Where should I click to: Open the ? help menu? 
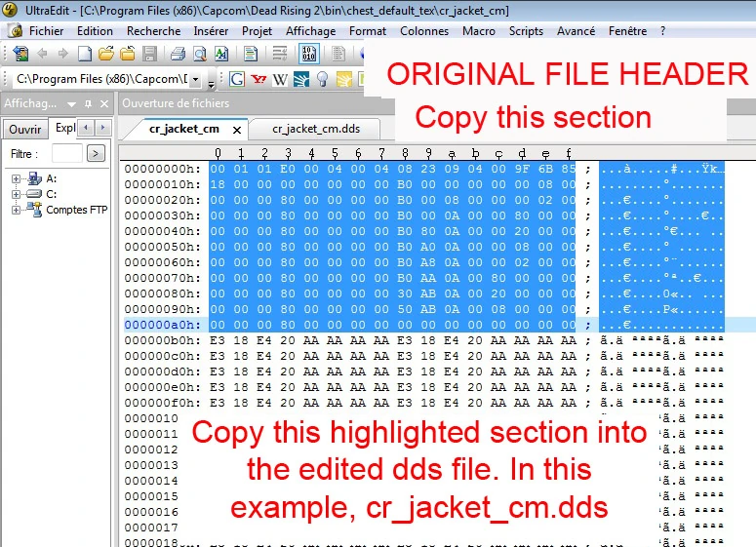pos(663,31)
